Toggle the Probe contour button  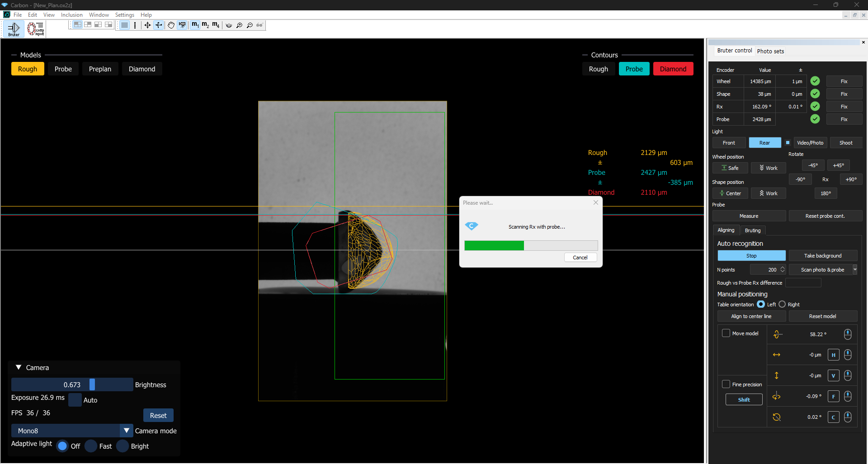(634, 69)
